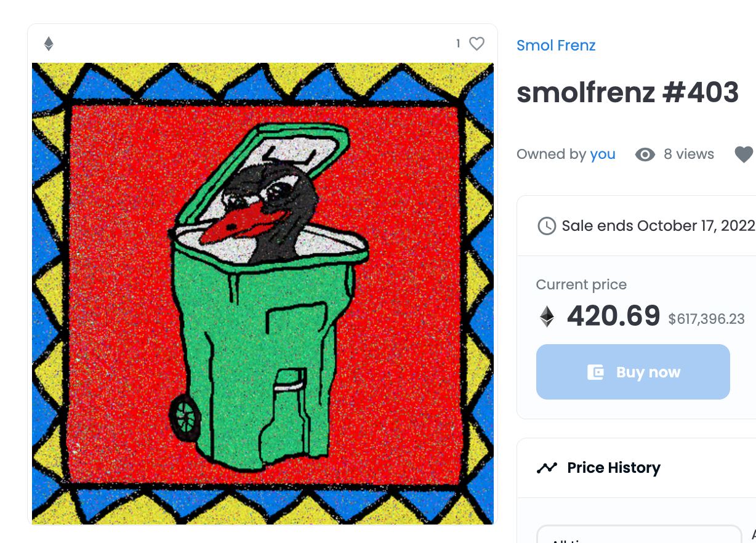Screen dimensions: 756x543
Task: Click the favorite count beside the outlined heart
Action: point(458,44)
